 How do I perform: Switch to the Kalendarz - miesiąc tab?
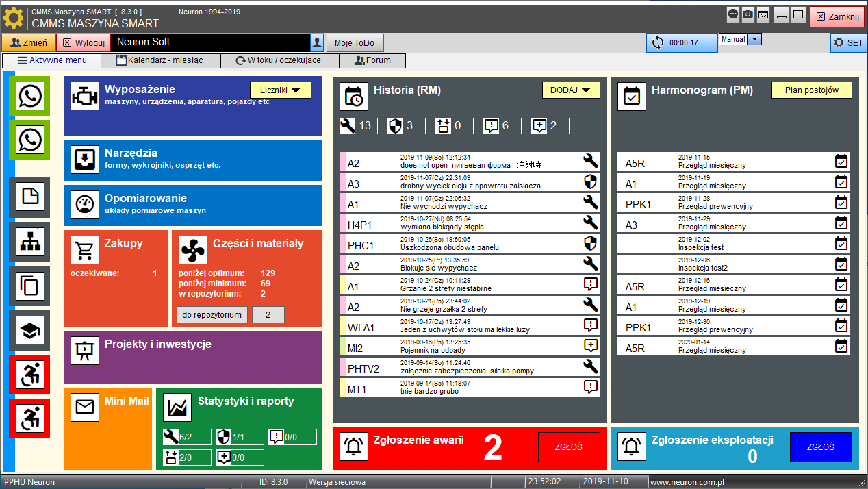pos(161,60)
